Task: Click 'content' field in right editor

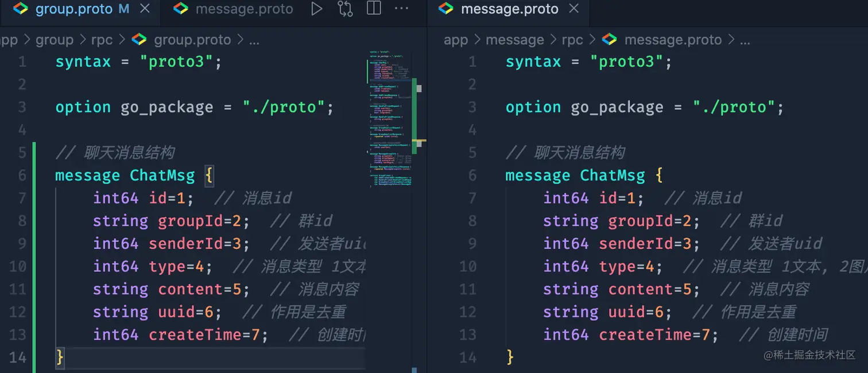Action: click(x=640, y=289)
